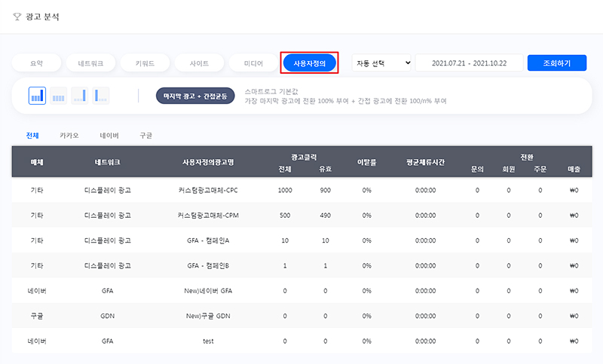Viewport: 603px width, 364px height.
Task: Open the 사이트 tab
Action: [199, 63]
